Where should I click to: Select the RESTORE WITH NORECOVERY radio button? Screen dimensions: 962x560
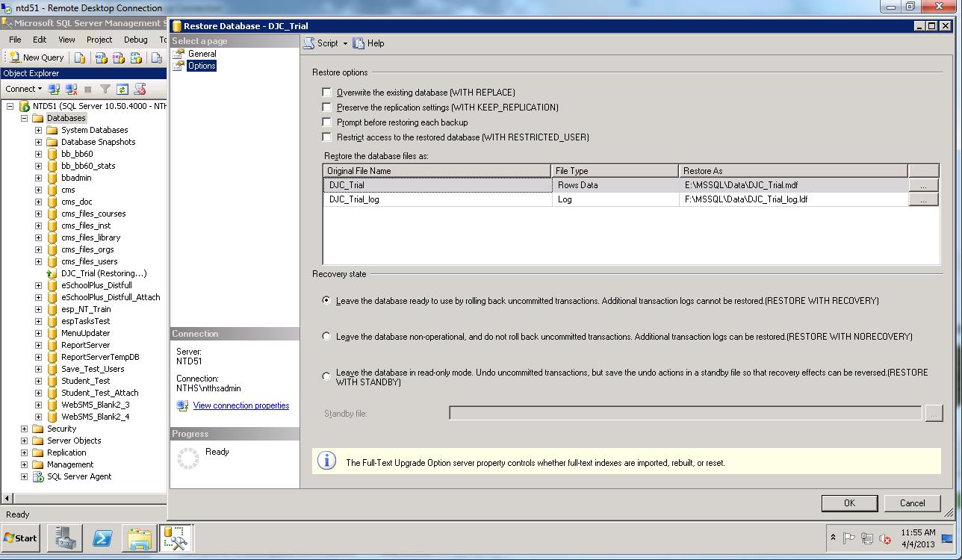326,337
